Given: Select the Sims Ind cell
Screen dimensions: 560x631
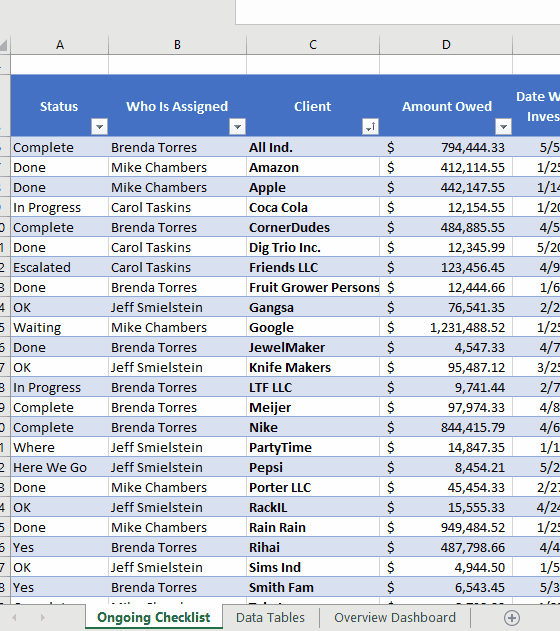Looking at the screenshot, I should (313, 567).
